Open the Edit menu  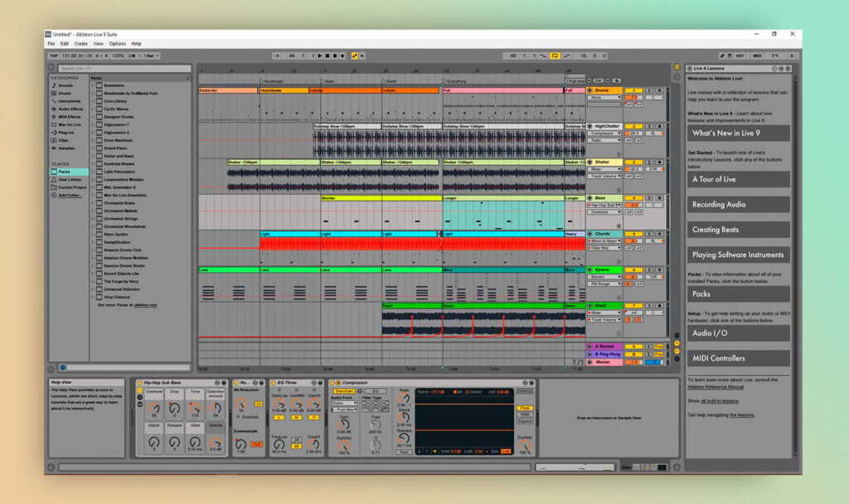coord(65,44)
